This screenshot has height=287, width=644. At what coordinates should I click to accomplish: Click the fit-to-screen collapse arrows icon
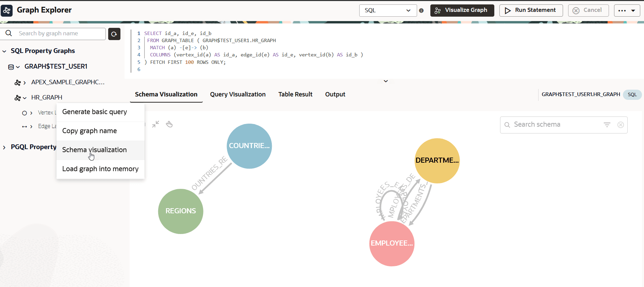pyautogui.click(x=155, y=124)
